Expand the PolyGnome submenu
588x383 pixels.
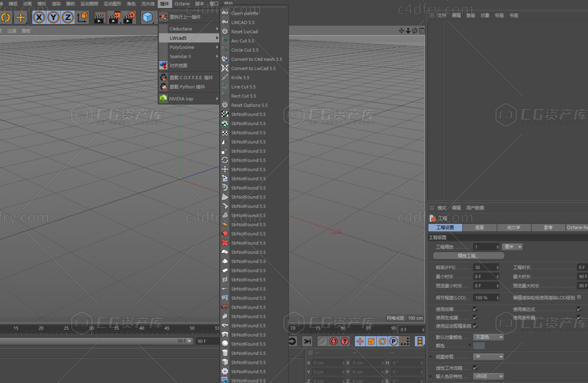pos(189,47)
